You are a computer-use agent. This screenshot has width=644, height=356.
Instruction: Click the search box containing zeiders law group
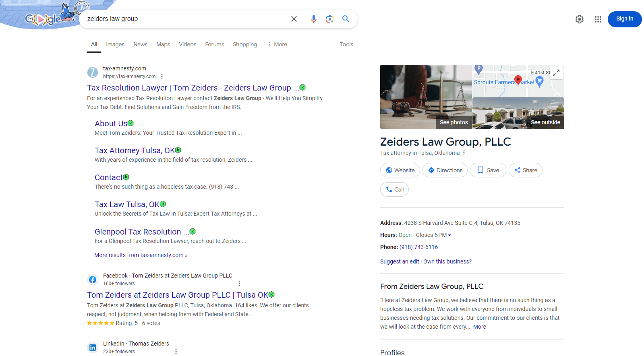185,19
